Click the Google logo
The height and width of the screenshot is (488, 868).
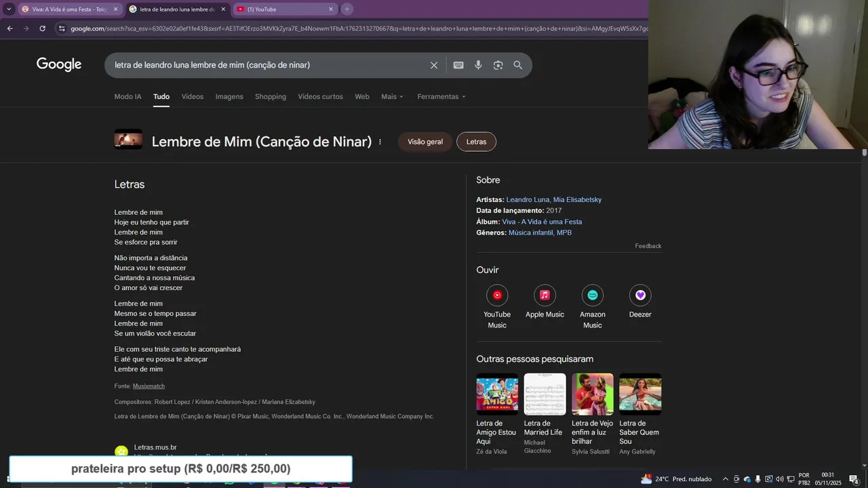point(59,64)
